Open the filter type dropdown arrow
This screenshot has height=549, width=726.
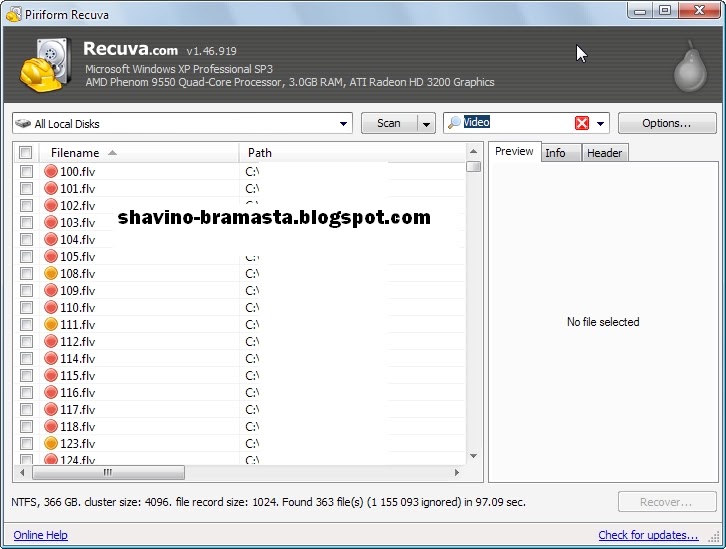(x=600, y=124)
